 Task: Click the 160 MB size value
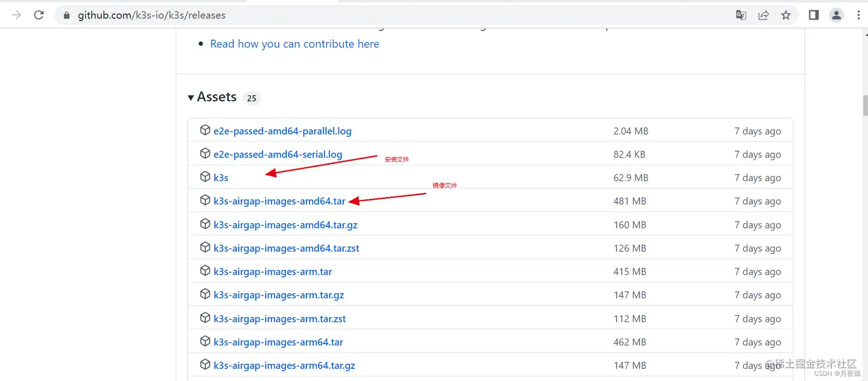(630, 225)
